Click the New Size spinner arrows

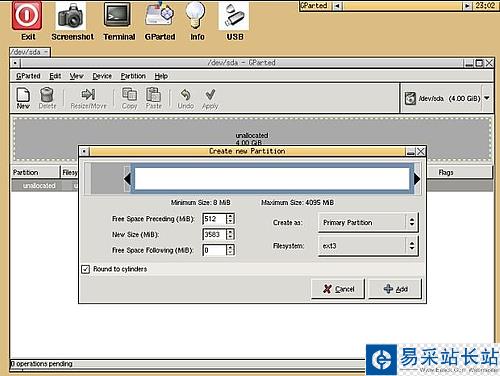tap(230, 235)
